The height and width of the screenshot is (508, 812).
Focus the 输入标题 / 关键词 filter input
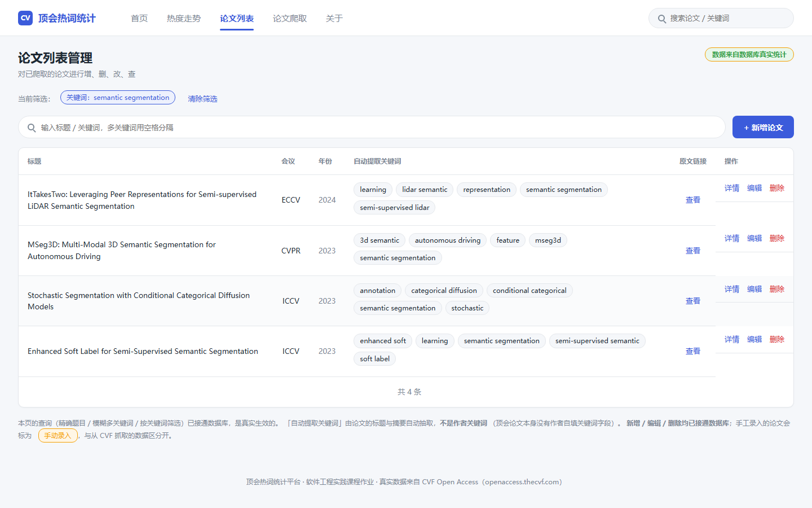point(372,127)
